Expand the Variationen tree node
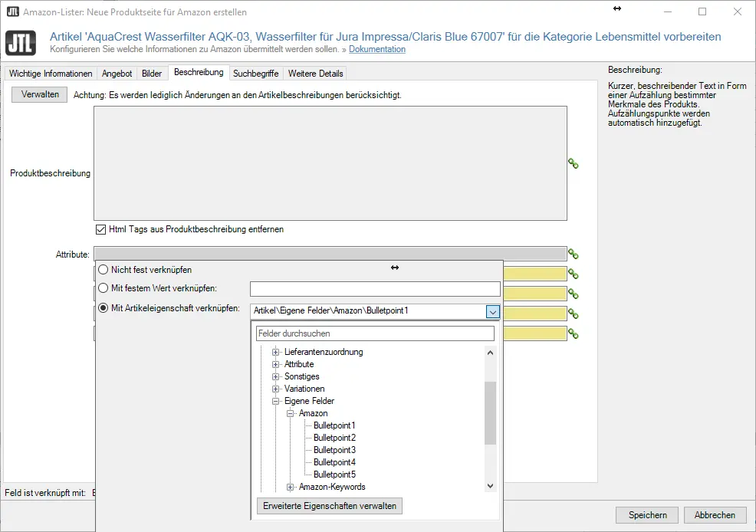 click(x=275, y=389)
